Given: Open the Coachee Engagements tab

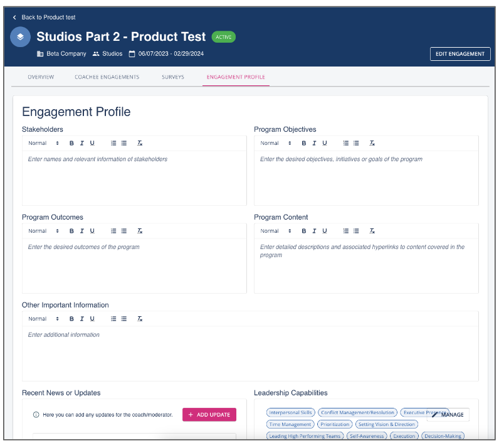Looking at the screenshot, I should pyautogui.click(x=107, y=77).
